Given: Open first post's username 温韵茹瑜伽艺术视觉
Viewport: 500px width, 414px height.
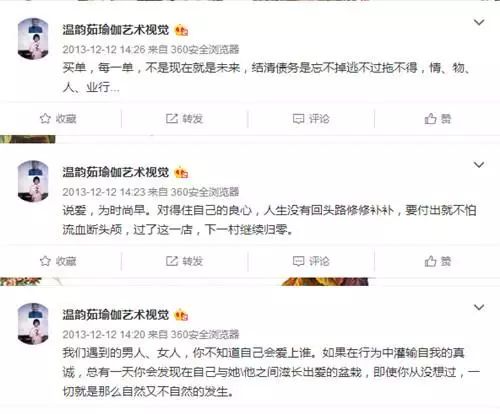Looking at the screenshot, I should coord(116,30).
